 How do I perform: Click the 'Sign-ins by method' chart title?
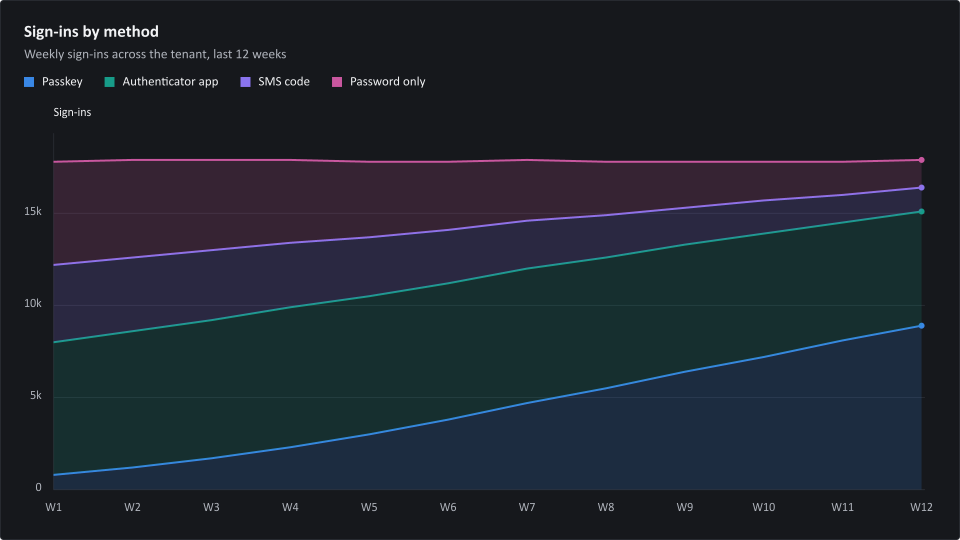[91, 32]
